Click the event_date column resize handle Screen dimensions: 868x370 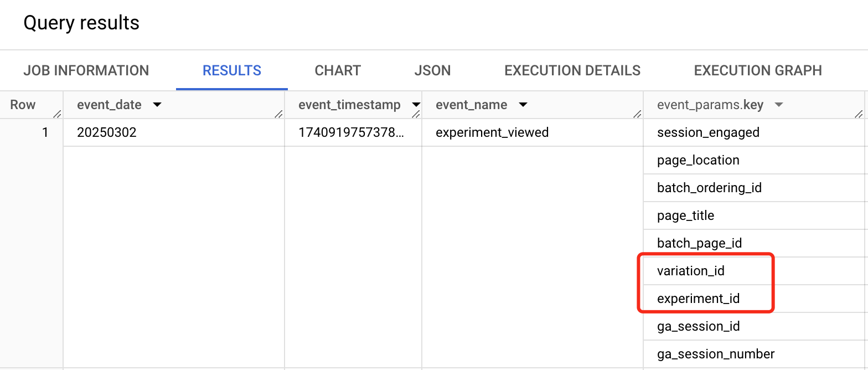278,114
